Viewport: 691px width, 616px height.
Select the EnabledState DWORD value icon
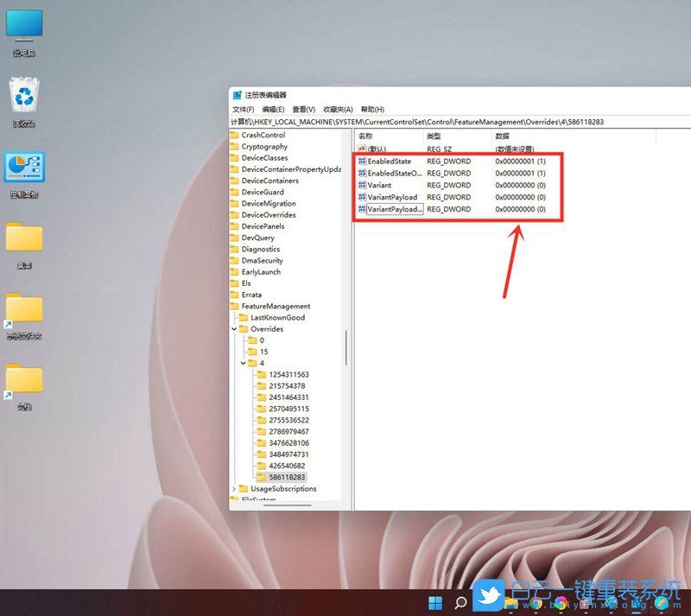[x=362, y=161]
